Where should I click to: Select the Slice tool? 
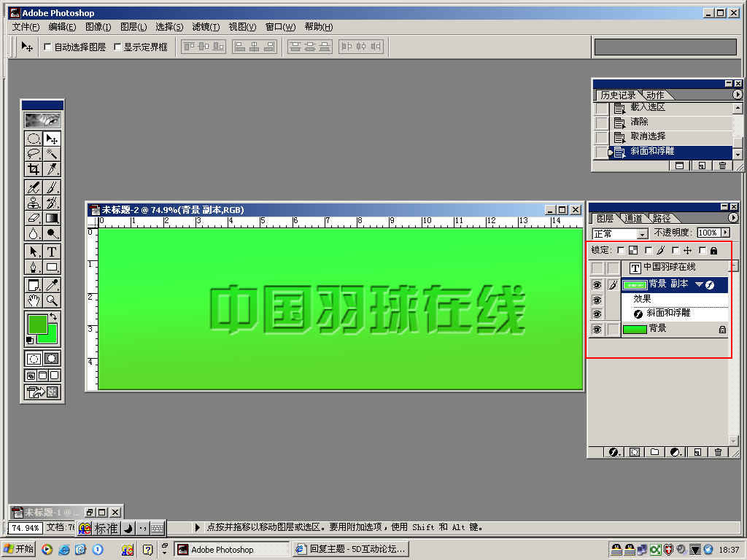click(x=52, y=169)
